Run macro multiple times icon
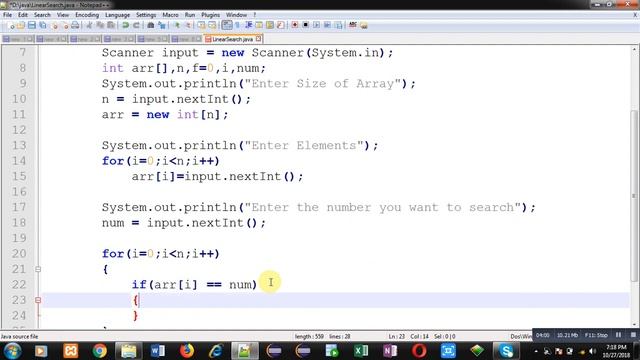The image size is (640, 360). tap(327, 25)
